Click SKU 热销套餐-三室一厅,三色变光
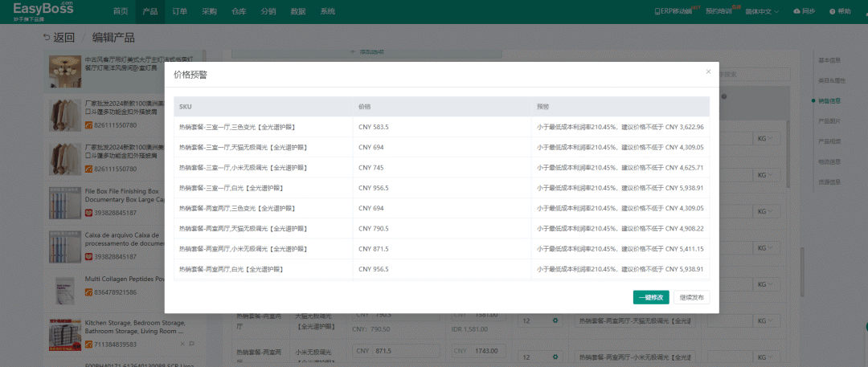The image size is (868, 367). [237, 127]
